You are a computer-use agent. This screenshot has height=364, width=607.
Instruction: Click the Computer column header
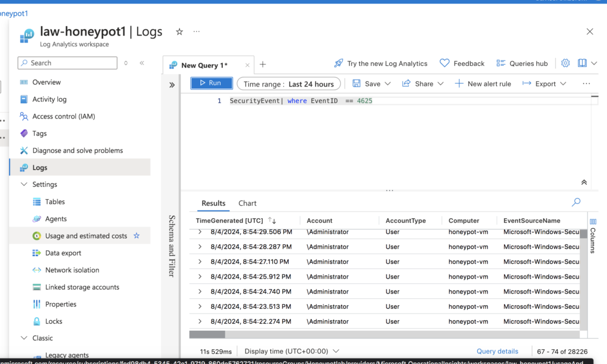coord(464,221)
